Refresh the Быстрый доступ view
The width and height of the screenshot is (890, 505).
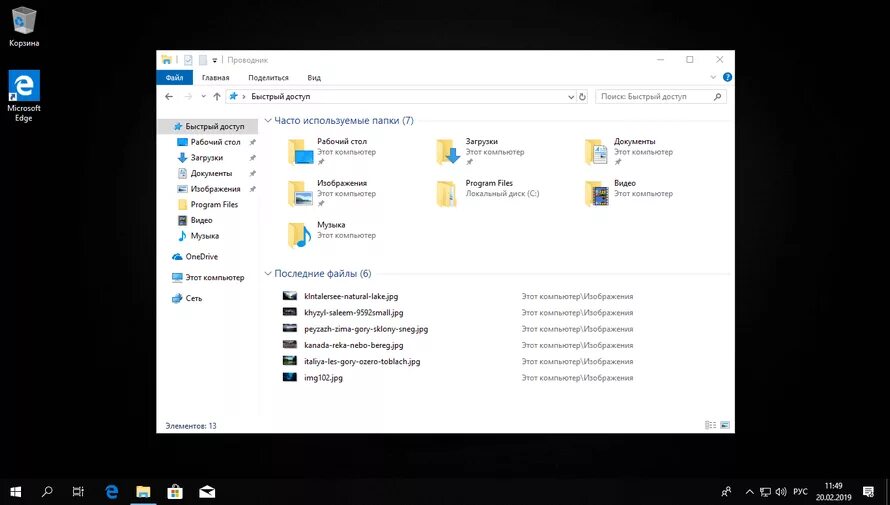582,97
